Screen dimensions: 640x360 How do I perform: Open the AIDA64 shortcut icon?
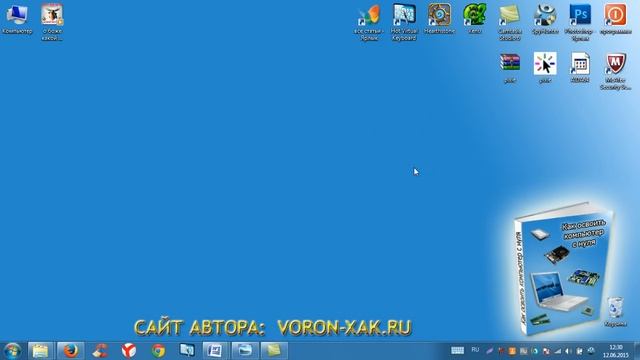(x=580, y=68)
